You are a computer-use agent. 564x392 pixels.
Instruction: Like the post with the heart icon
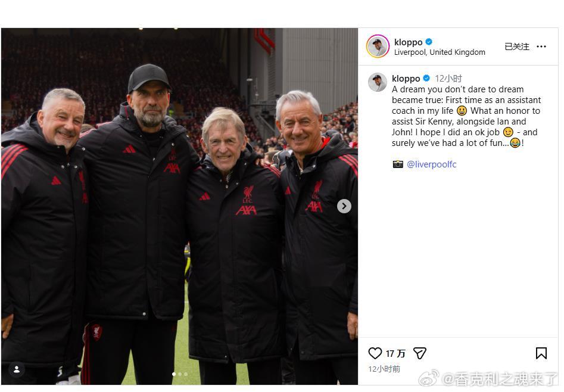tap(375, 353)
